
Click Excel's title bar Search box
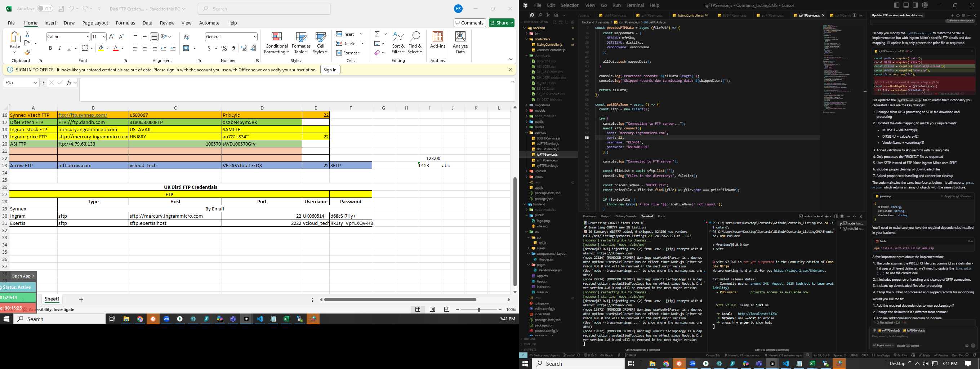coord(264,8)
